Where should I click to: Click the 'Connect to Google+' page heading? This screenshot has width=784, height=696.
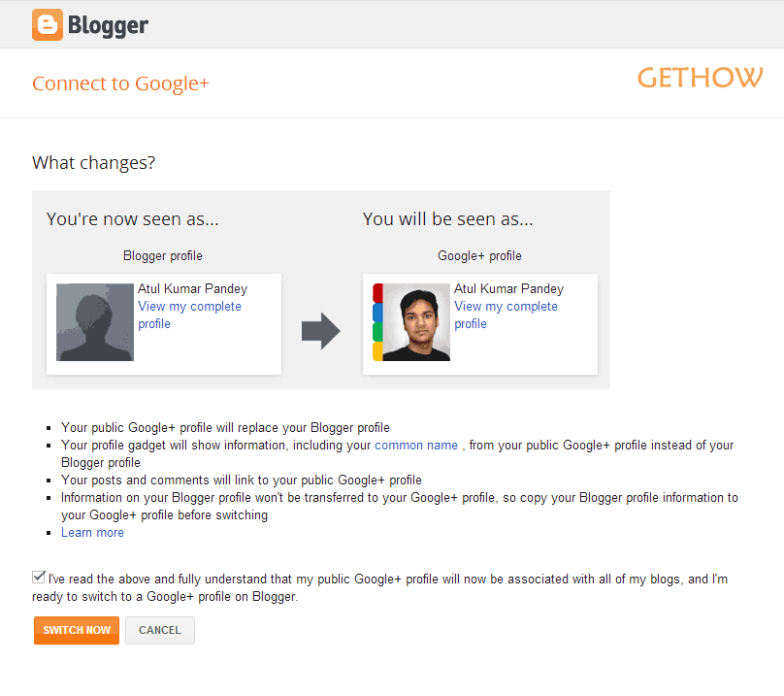pos(120,83)
